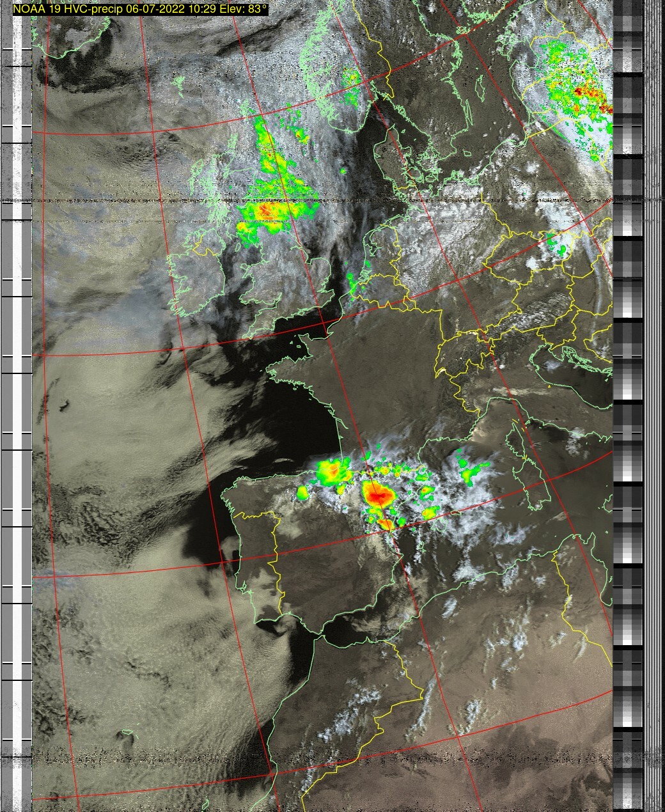
Task: Click on the island of Corsica
Action: point(517,440)
